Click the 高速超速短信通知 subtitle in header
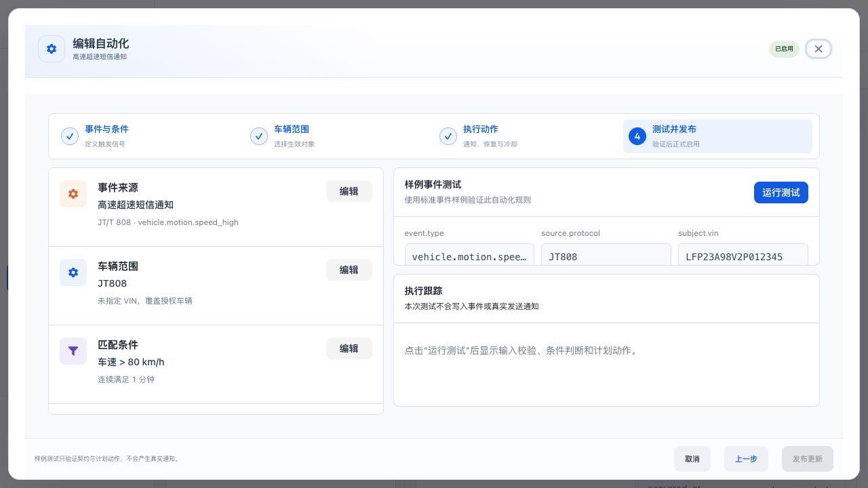Image resolution: width=868 pixels, height=488 pixels. tap(100, 57)
